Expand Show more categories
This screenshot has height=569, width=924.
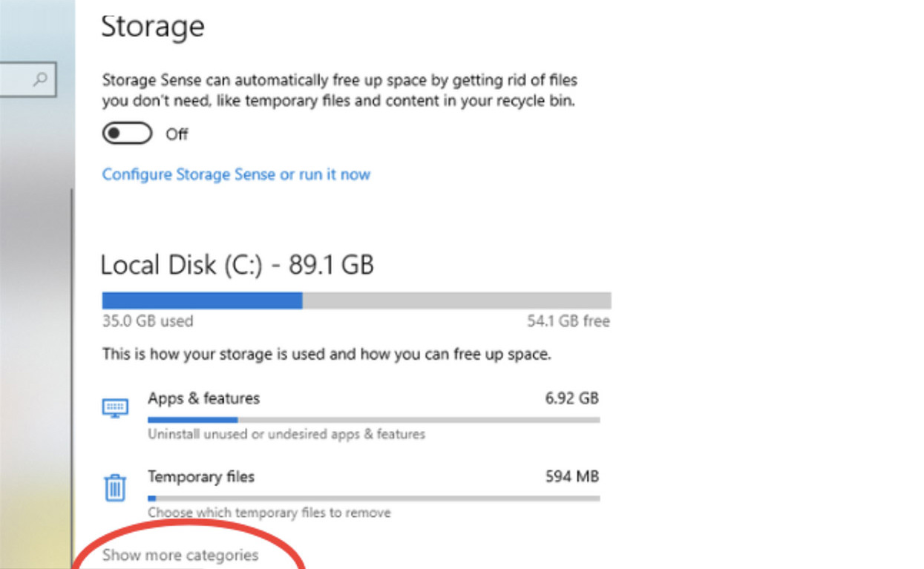pos(180,555)
